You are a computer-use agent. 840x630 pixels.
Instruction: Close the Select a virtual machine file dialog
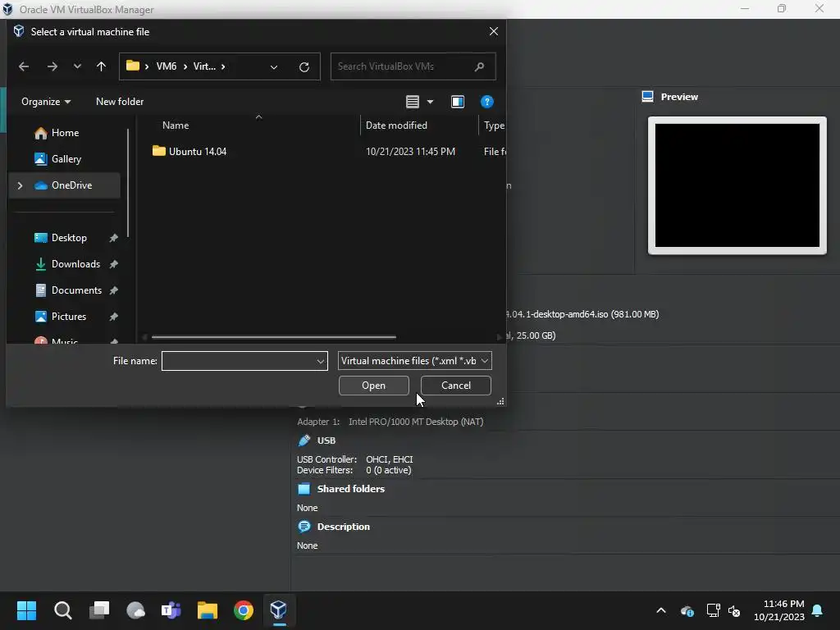pos(493,32)
